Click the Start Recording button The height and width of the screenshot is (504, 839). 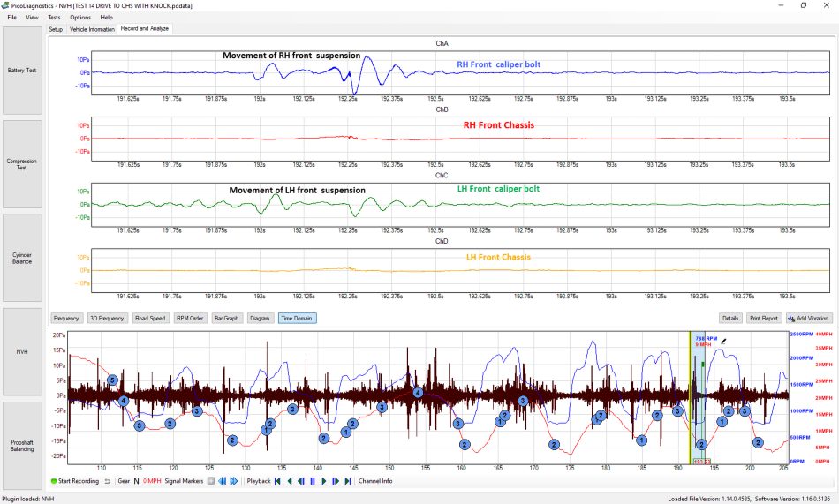[75, 481]
